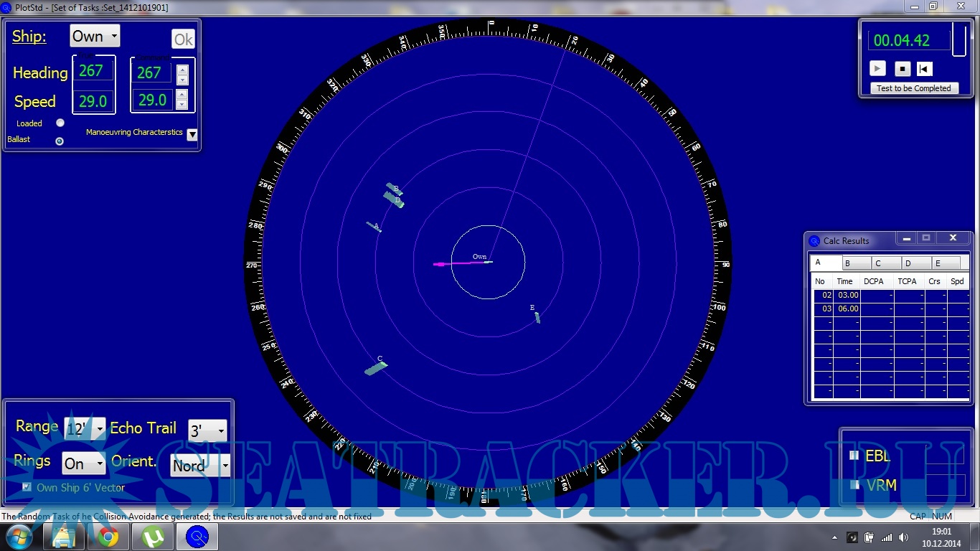Open the Echo Trail dropdown
980x551 pixels.
coord(207,430)
